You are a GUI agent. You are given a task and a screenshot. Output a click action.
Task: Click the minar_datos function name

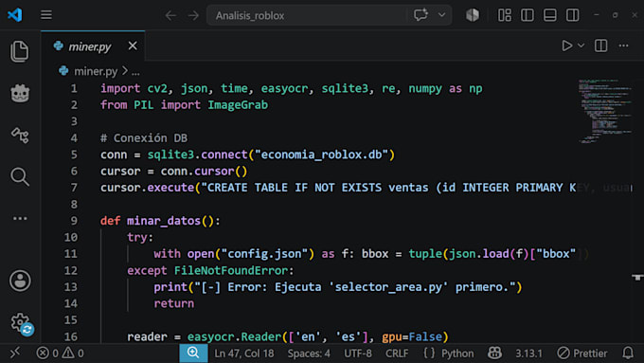point(164,221)
